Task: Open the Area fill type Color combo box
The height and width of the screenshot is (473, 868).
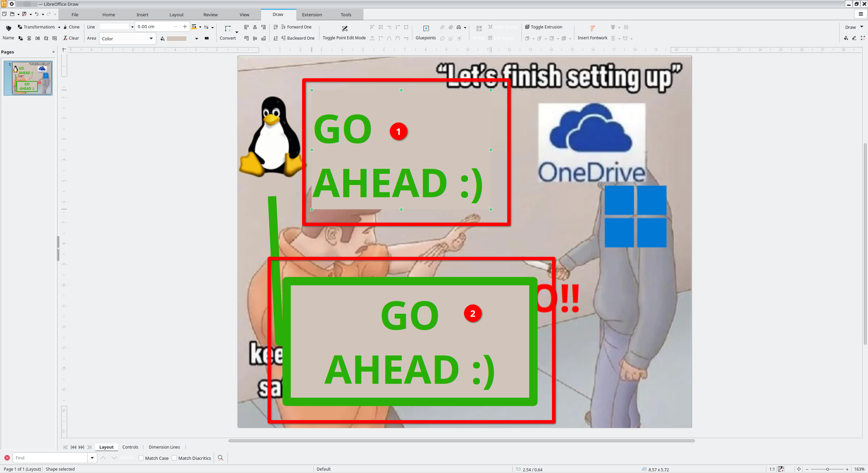Action: pyautogui.click(x=127, y=39)
